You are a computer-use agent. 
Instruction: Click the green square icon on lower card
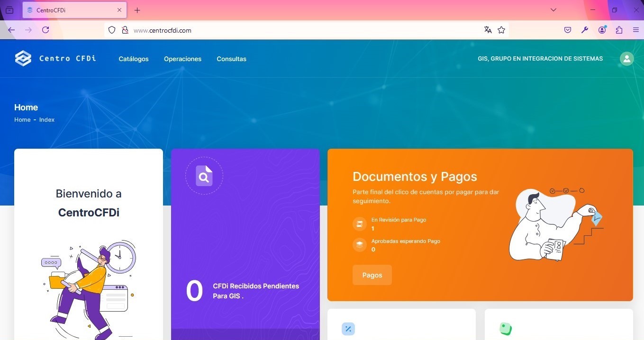pos(506,329)
